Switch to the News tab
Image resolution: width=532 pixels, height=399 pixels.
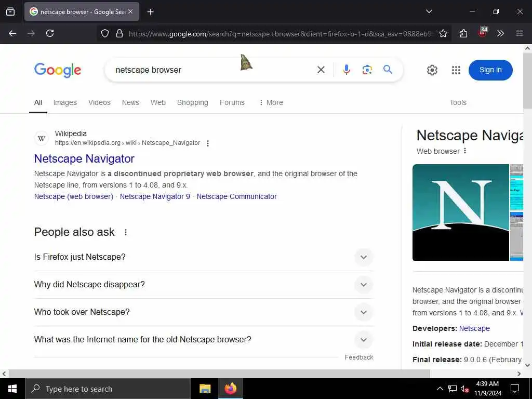(130, 102)
